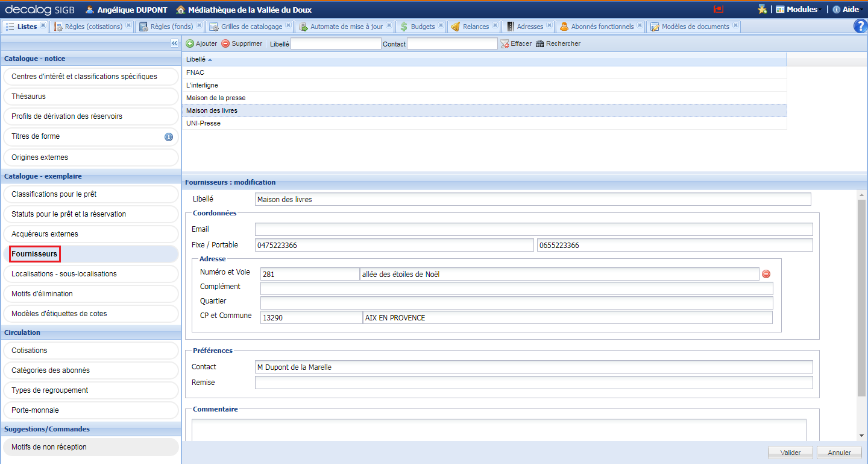The width and height of the screenshot is (868, 464).
Task: Click the green Ajouter plus icon
Action: pos(189,43)
